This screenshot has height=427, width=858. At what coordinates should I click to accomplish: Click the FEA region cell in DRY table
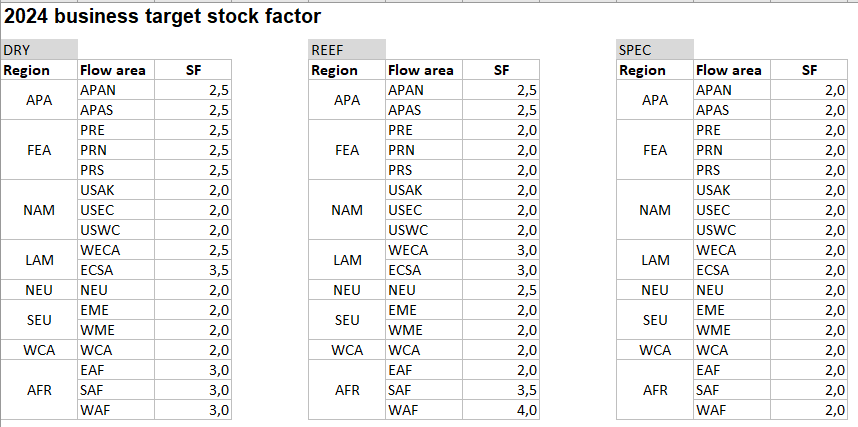pos(39,150)
